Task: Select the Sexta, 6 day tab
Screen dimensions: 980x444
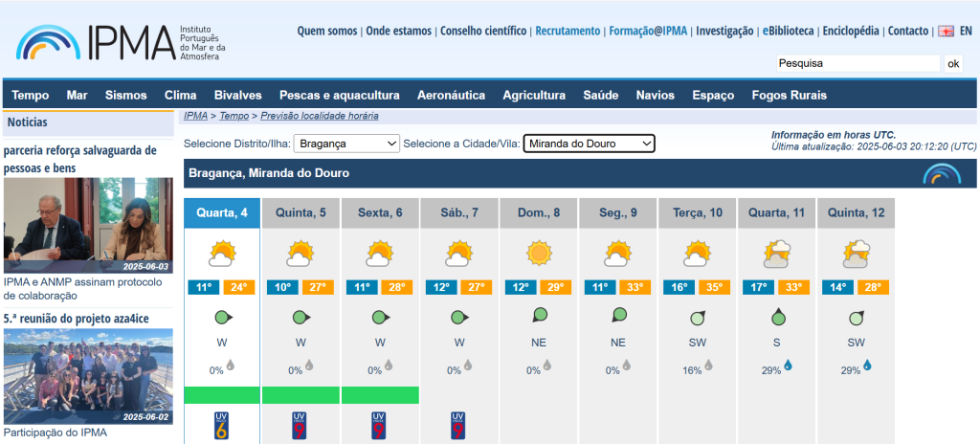Action: 380,212
